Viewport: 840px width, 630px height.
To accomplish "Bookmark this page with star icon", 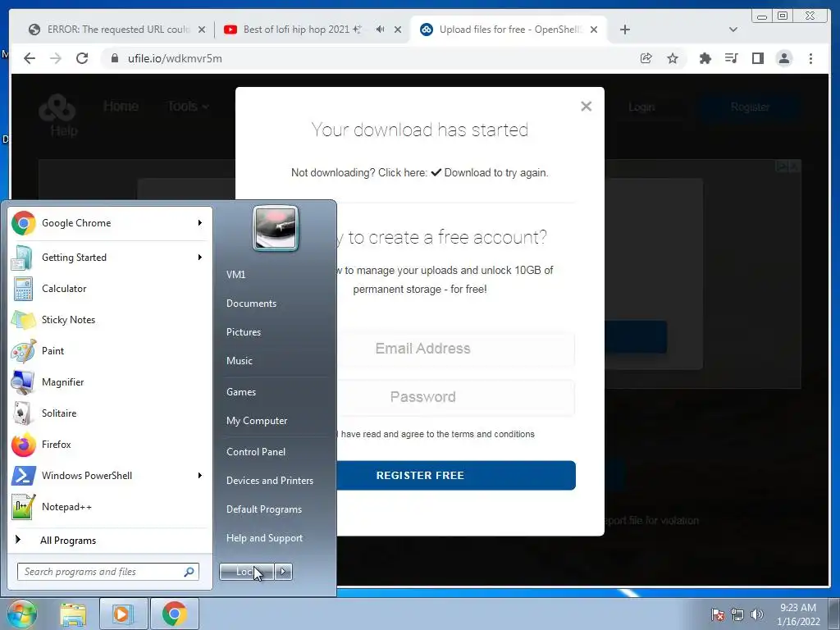I will coord(673,58).
